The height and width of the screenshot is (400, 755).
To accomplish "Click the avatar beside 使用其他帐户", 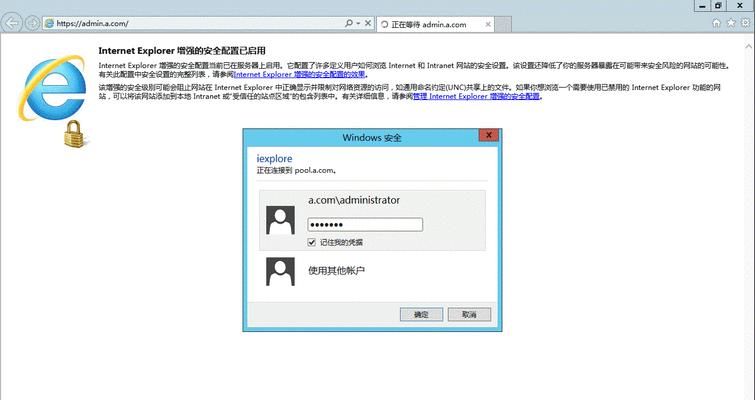I will [280, 271].
